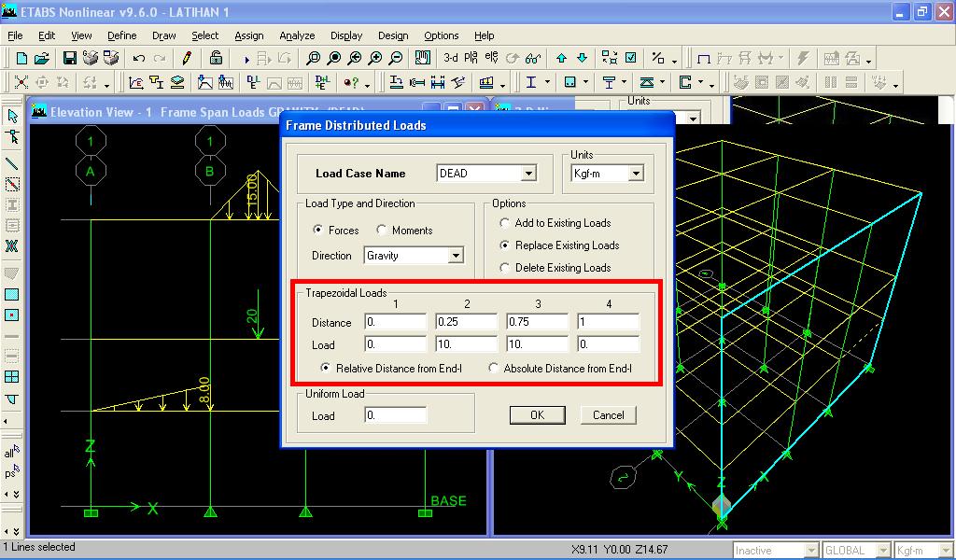Click the Uniform Load input field
Viewport: 956px width, 560px height.
coord(395,415)
